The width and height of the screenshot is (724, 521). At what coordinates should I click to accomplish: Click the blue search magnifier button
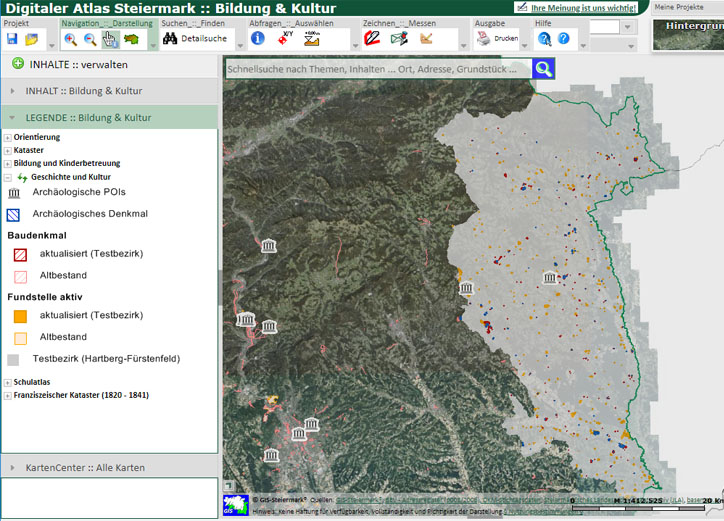pyautogui.click(x=543, y=69)
